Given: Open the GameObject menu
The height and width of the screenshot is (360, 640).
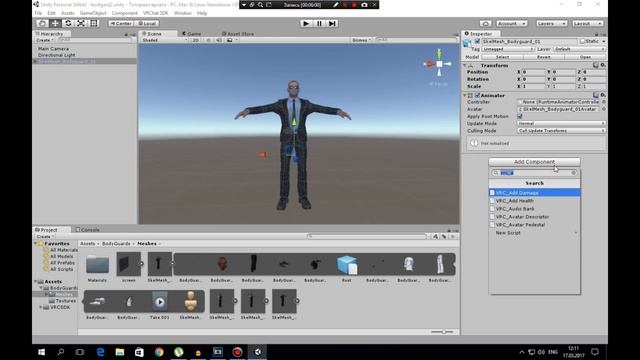Looking at the screenshot, I should click(x=93, y=13).
